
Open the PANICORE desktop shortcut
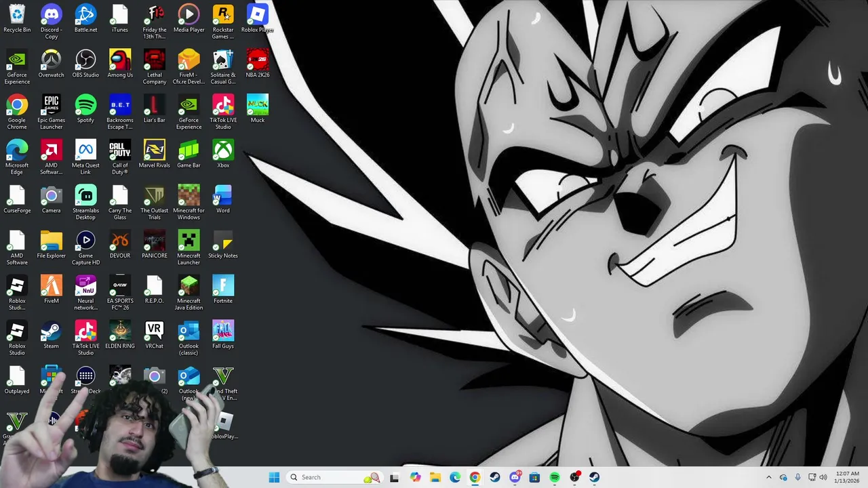(155, 244)
